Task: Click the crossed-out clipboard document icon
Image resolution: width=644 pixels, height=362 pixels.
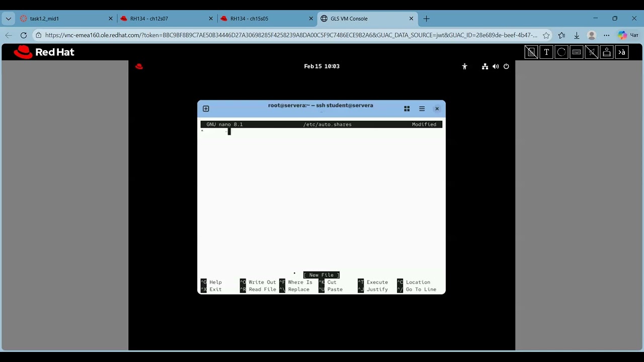Action: pos(531,52)
